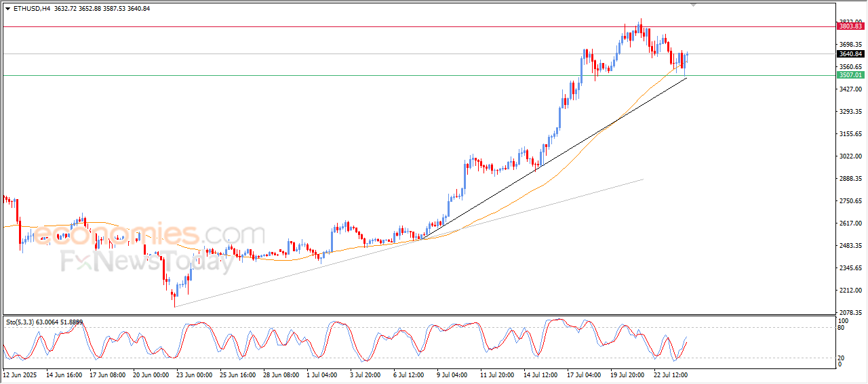
Task: Click the 2888.35 price axis value
Action: [850, 178]
